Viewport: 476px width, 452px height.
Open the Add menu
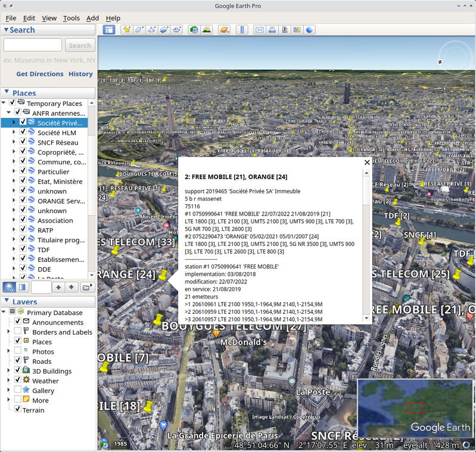click(92, 18)
